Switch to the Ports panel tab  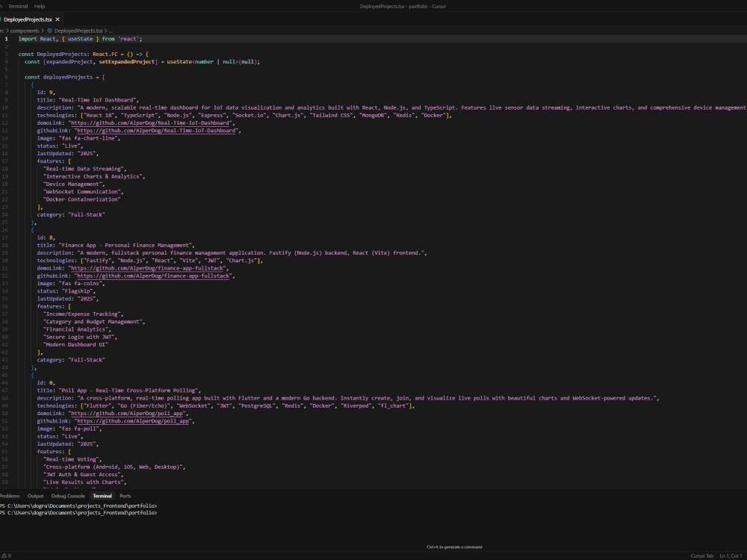point(125,496)
